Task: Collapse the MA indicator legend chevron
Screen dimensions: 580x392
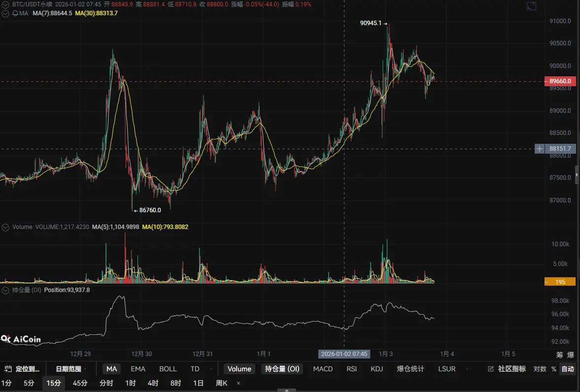Action: 5,13
